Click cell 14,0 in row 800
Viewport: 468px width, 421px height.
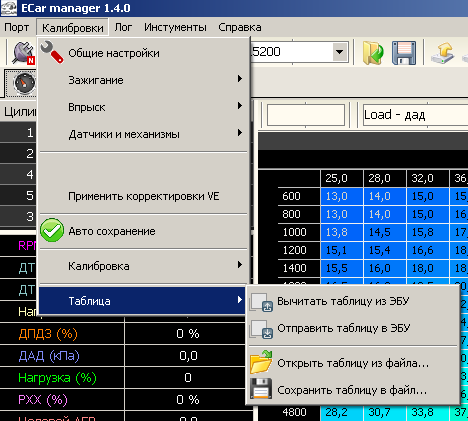click(x=385, y=214)
